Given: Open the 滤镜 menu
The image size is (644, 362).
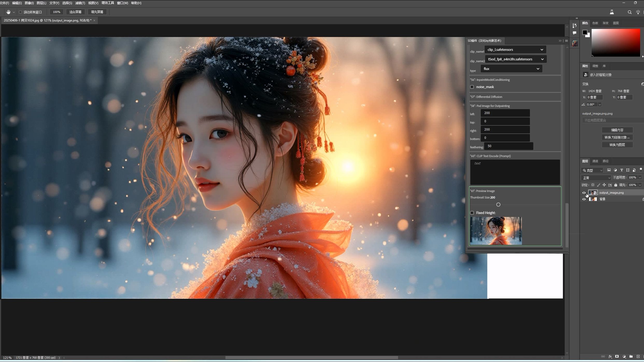Looking at the screenshot, I should pyautogui.click(x=80, y=3).
